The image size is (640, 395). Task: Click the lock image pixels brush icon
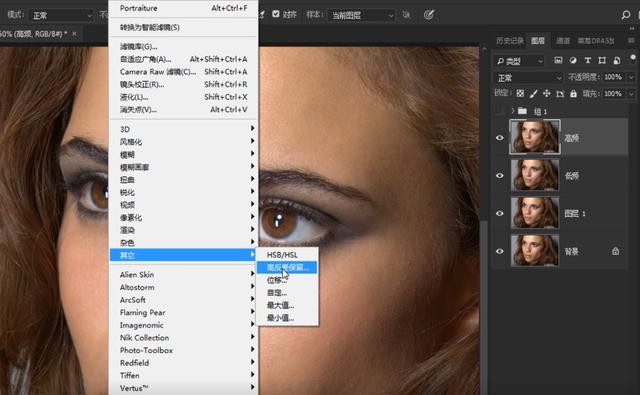tap(533, 94)
